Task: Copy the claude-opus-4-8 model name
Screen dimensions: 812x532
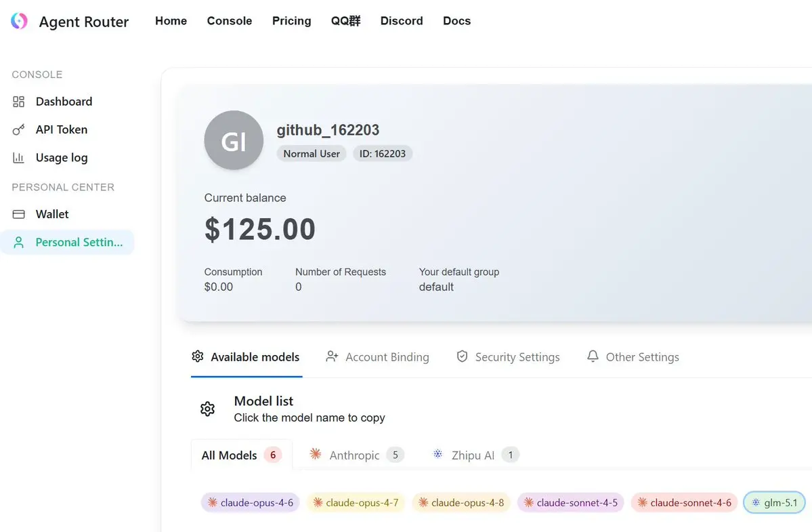Action: coord(461,502)
